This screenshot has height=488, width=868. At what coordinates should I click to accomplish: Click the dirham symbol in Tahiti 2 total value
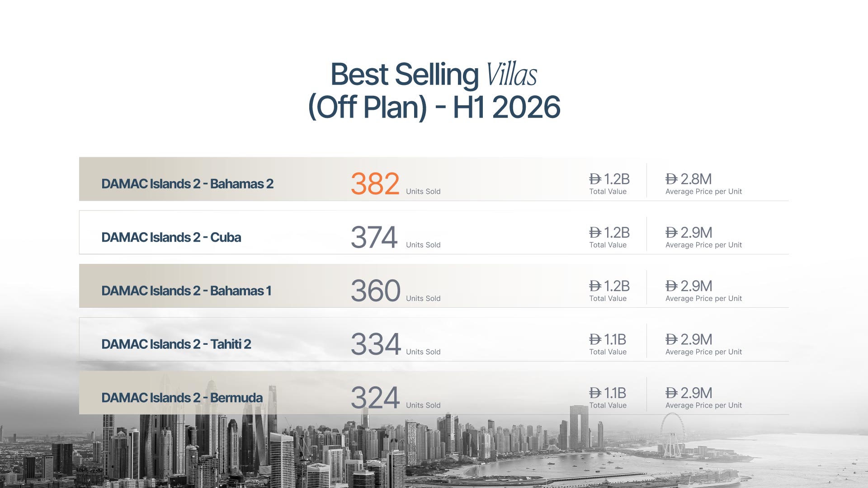tap(595, 339)
